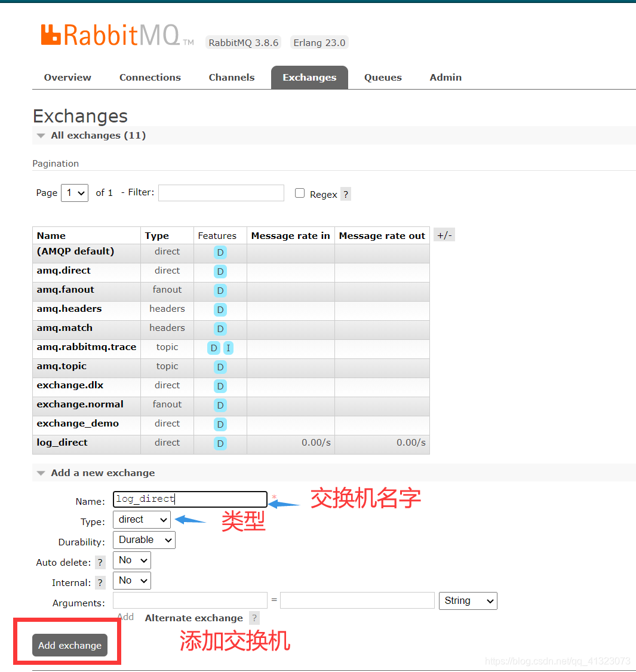
Task: Open the Alternate exchange help question mark
Action: [254, 618]
